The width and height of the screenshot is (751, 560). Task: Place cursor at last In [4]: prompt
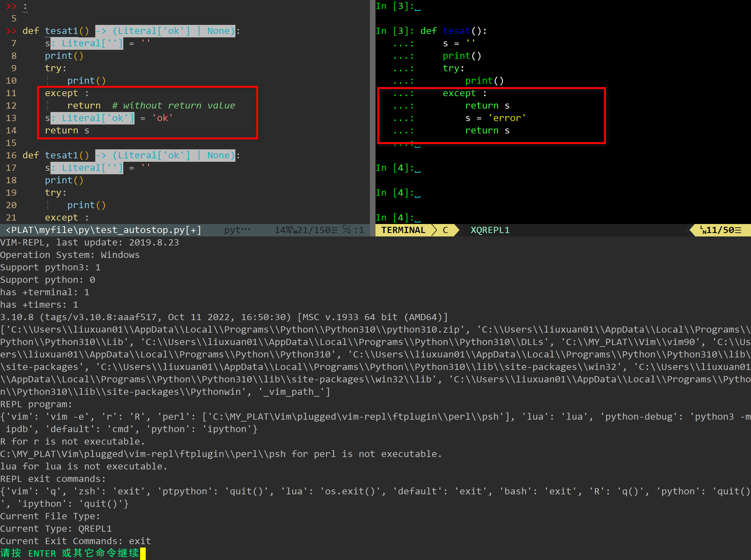417,218
